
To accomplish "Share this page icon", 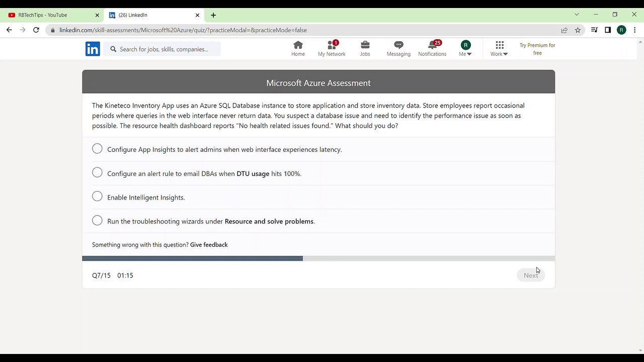I will [x=565, y=30].
